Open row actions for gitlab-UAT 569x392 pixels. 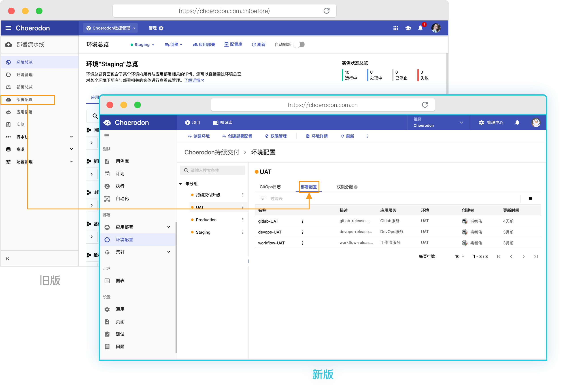[x=302, y=221]
